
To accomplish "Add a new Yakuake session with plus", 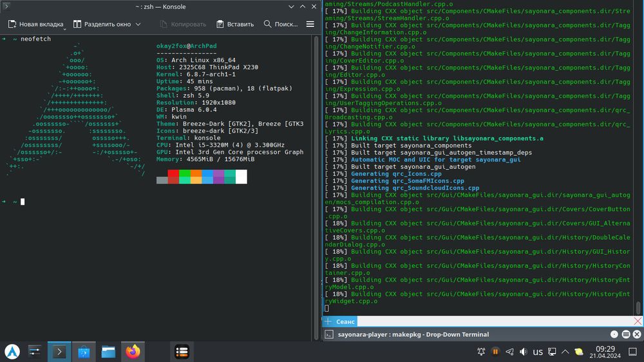I will click(x=327, y=321).
